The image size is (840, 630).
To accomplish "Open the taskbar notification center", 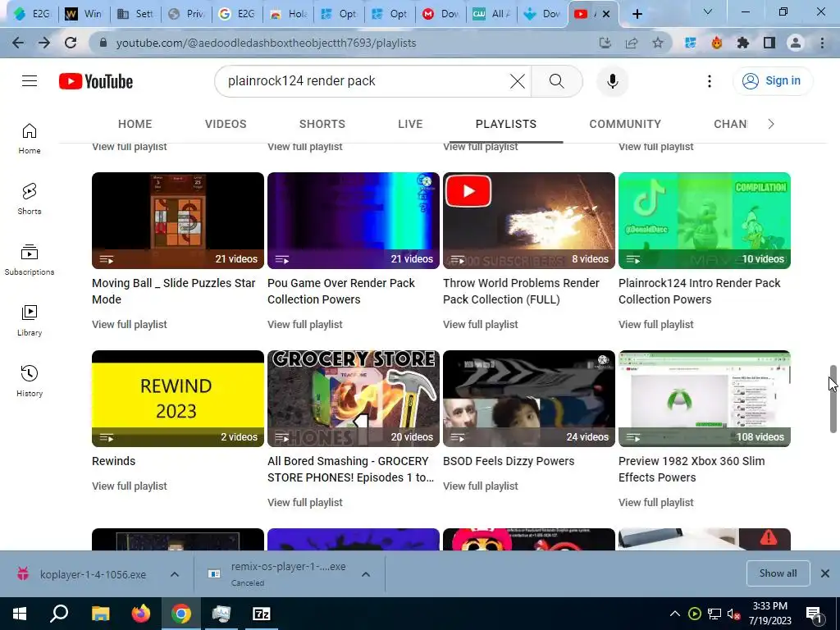I will point(814,614).
